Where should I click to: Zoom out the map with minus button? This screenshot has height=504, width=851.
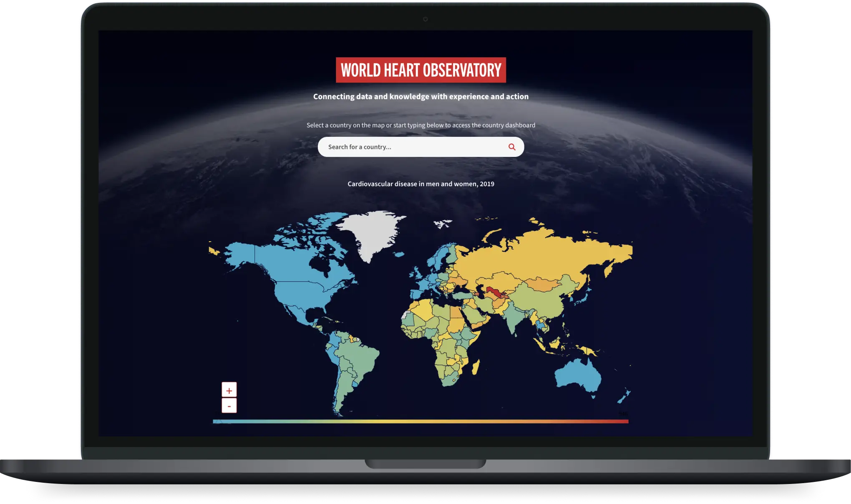pos(229,406)
